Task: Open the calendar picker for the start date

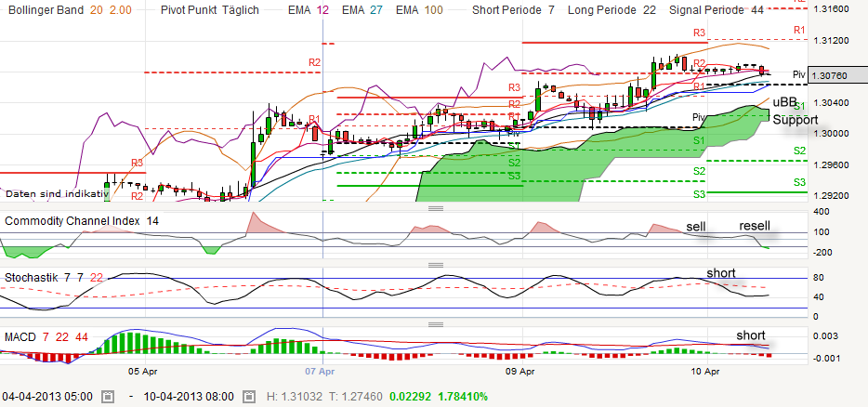Action: point(108,397)
